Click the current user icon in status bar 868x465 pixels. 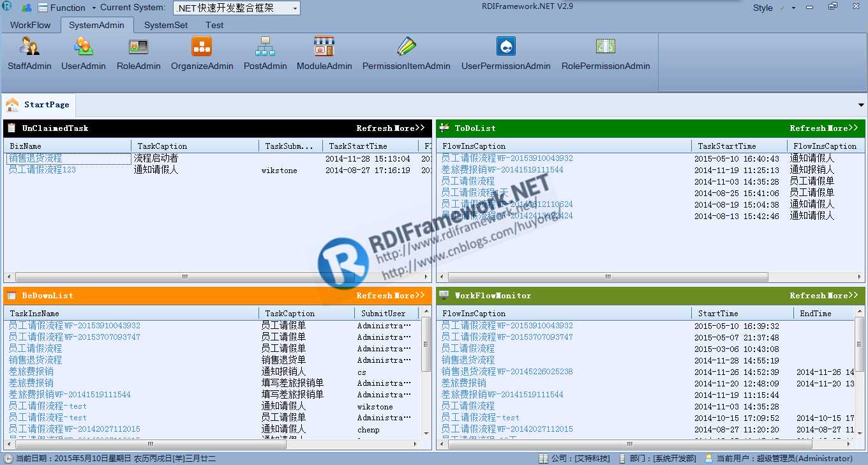pos(708,459)
